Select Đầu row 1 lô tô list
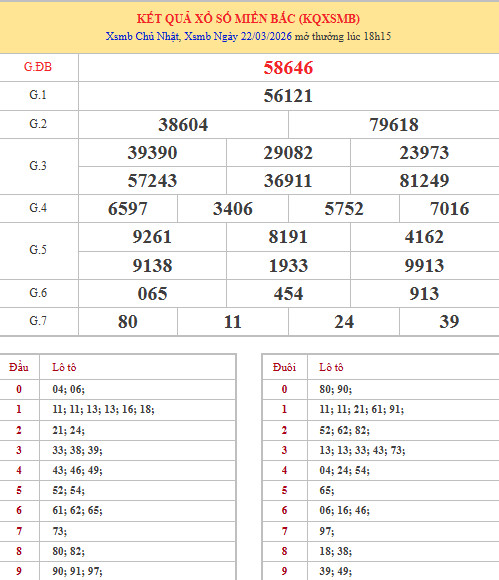This screenshot has height=580, width=499. (x=103, y=409)
